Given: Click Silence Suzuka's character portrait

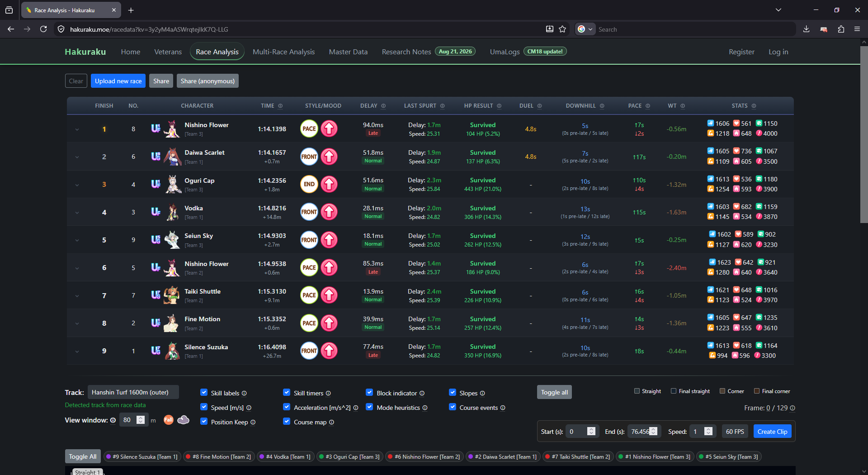Looking at the screenshot, I should 172,351.
